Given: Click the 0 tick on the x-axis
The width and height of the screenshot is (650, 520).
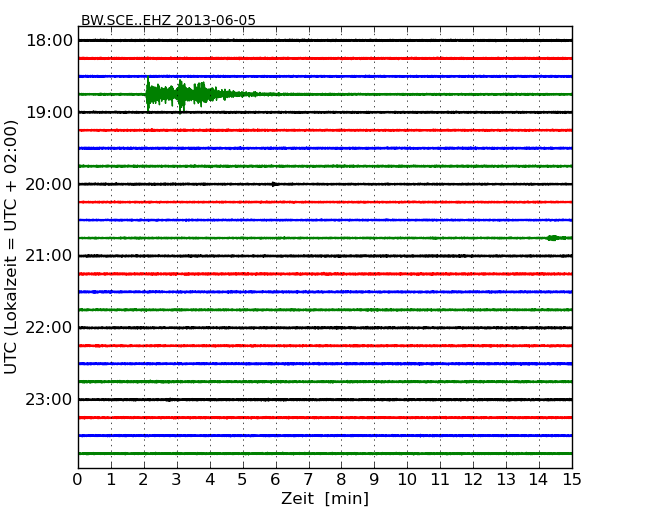Looking at the screenshot, I should (78, 479).
